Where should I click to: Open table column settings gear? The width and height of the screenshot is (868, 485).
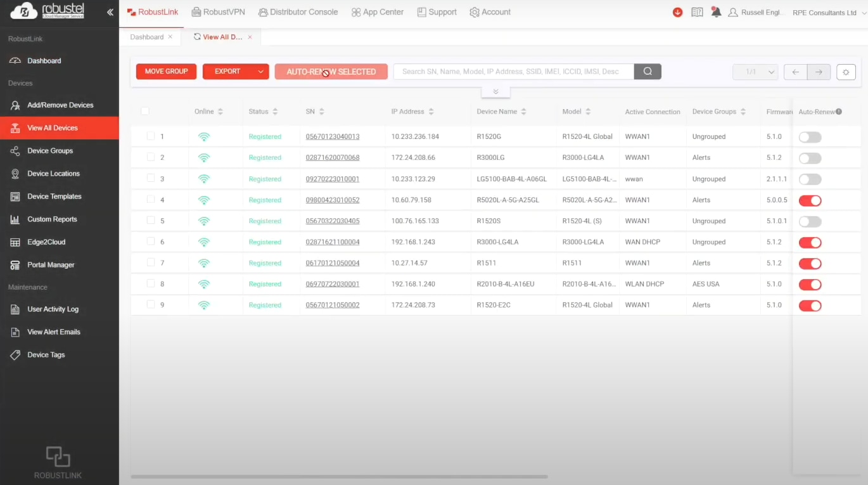click(846, 72)
